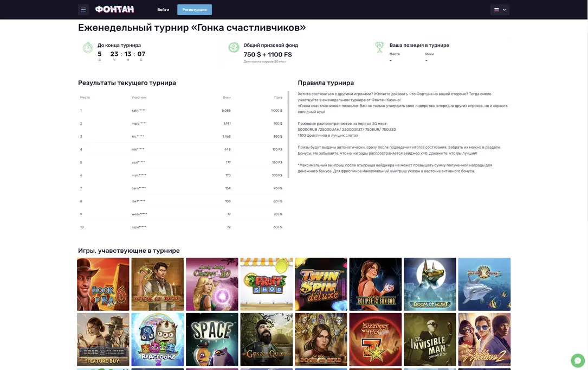Launch Gonzo's Quest slot

tap(266, 339)
